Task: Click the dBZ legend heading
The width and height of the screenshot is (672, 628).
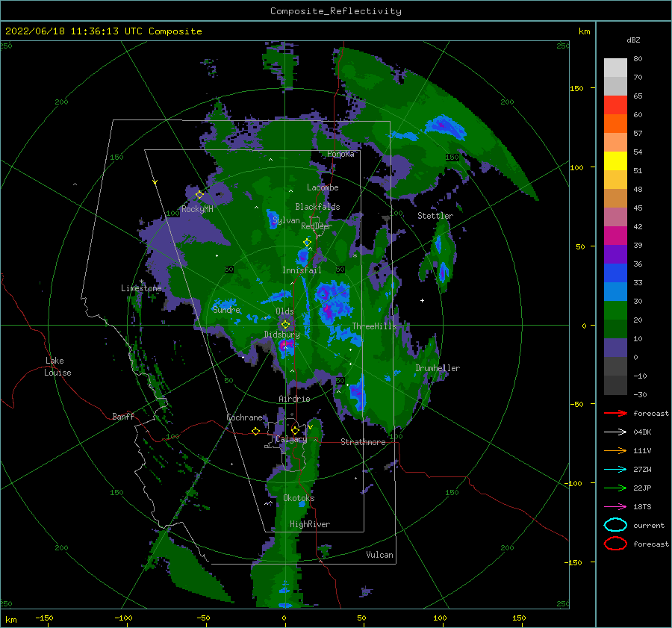Action: click(633, 40)
